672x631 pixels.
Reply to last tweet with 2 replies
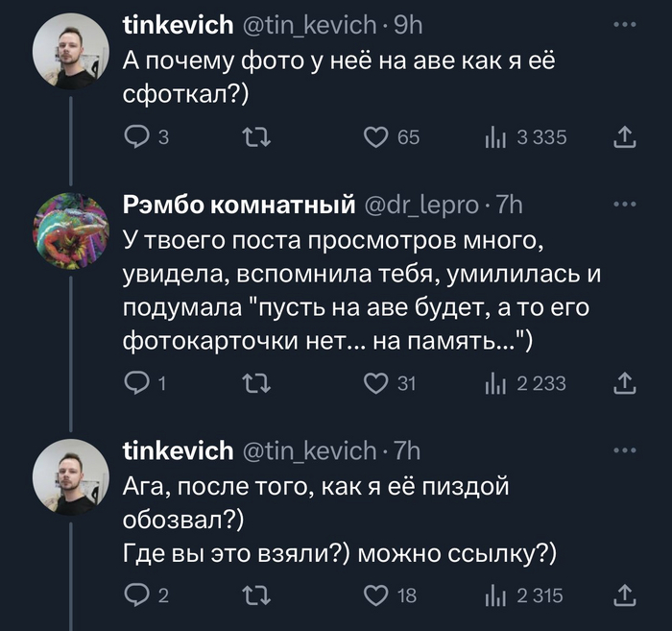137,596
